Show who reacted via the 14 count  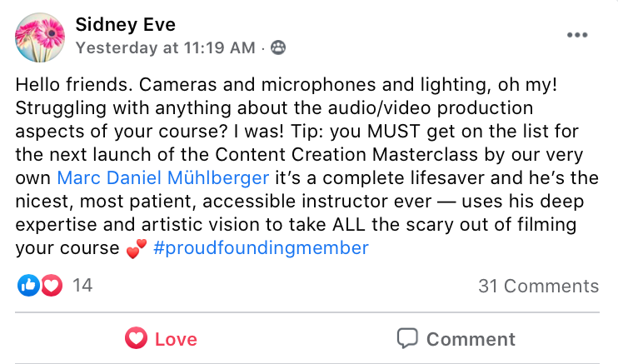pyautogui.click(x=82, y=285)
